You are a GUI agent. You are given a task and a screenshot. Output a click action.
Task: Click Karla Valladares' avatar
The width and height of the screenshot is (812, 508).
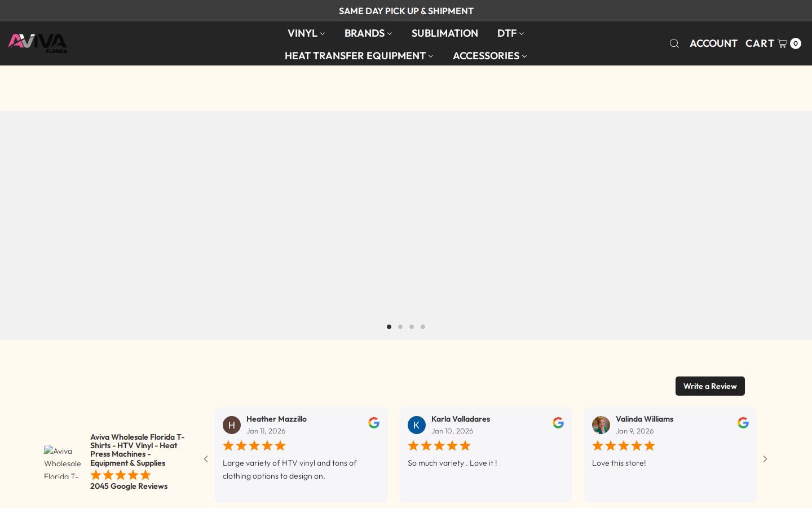pos(417,425)
